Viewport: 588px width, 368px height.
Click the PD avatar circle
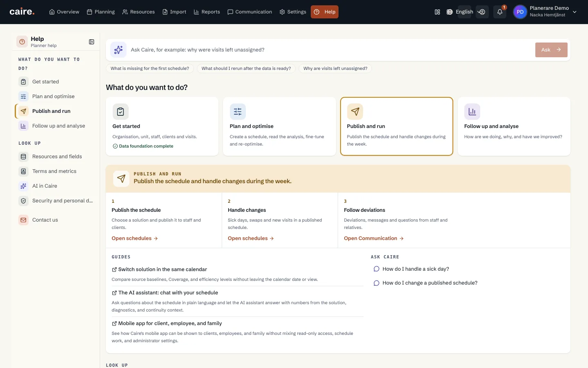click(x=520, y=12)
